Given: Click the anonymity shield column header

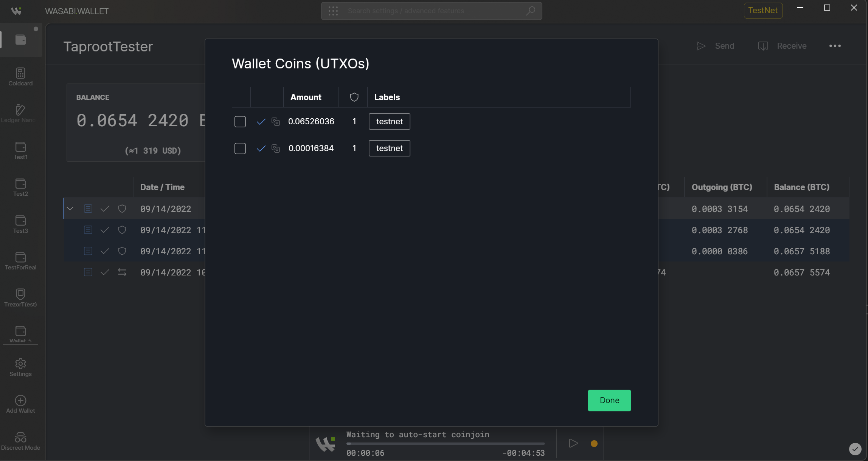Looking at the screenshot, I should pyautogui.click(x=354, y=97).
